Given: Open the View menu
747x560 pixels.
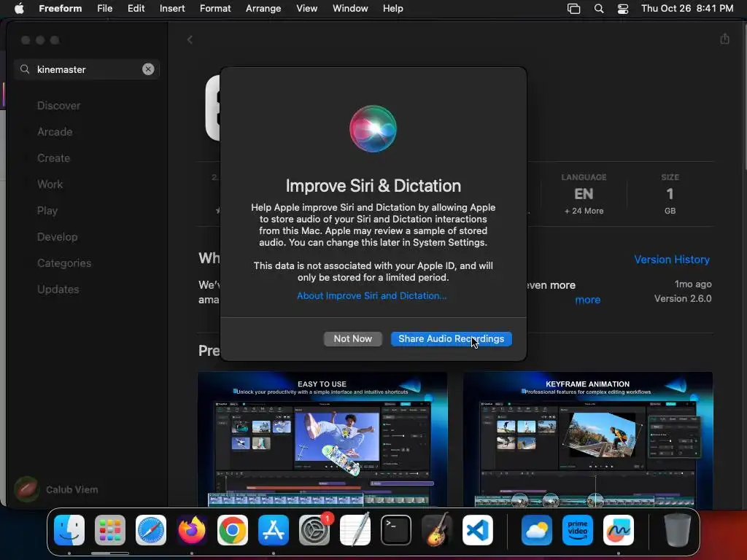Looking at the screenshot, I should 307,9.
